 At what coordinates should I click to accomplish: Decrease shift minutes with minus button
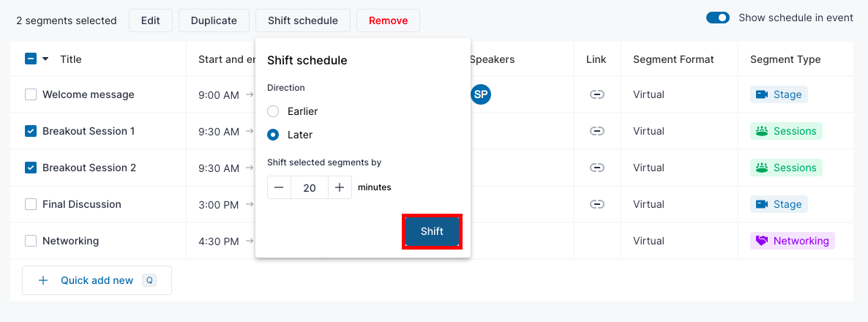279,187
